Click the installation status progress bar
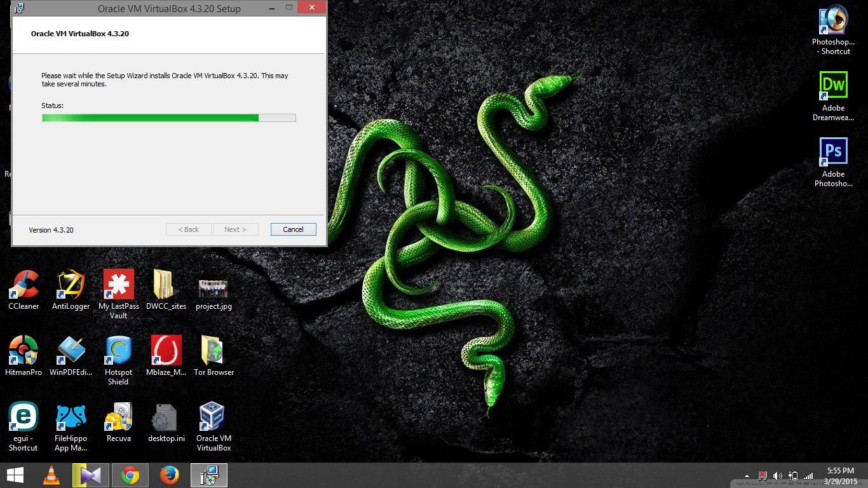 (x=169, y=118)
